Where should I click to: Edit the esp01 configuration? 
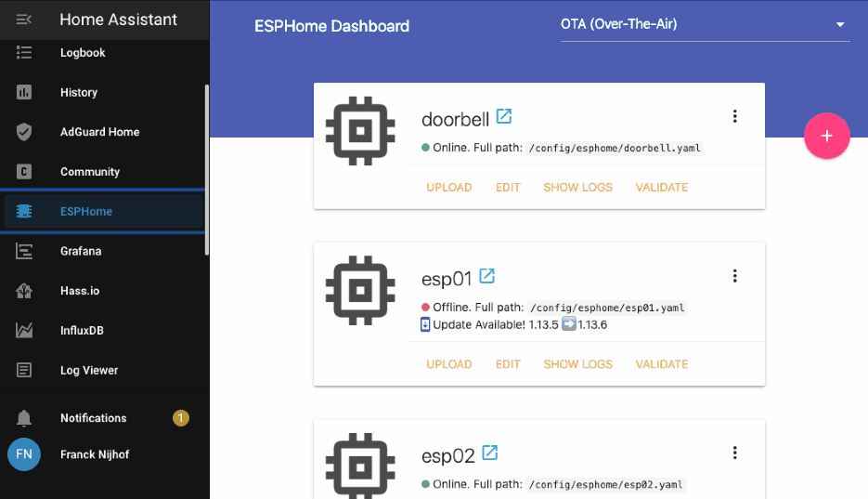pyautogui.click(x=508, y=364)
